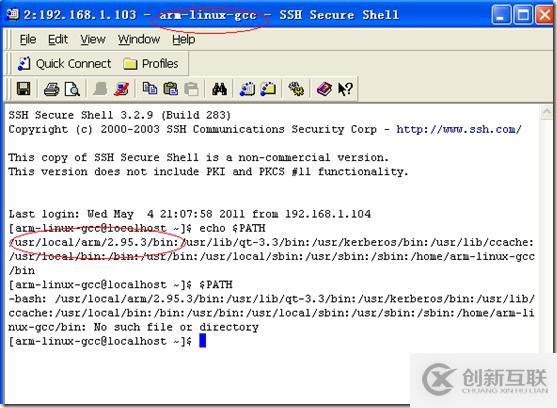Click the Copy icon
557x408 pixels.
point(150,89)
